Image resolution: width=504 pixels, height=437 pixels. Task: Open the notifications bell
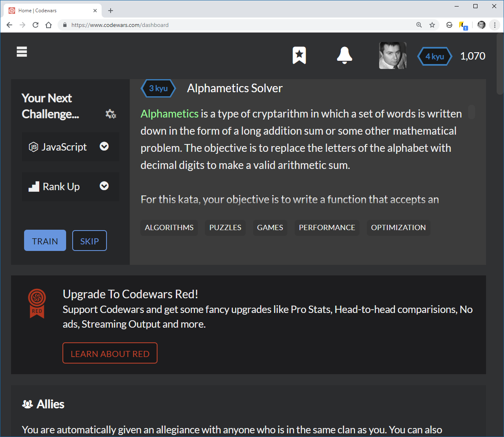344,55
